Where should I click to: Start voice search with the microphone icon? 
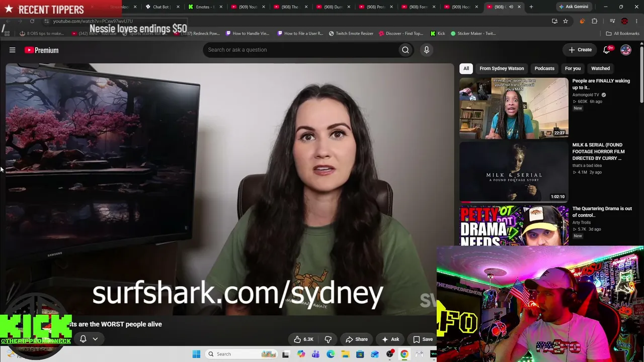[426, 50]
